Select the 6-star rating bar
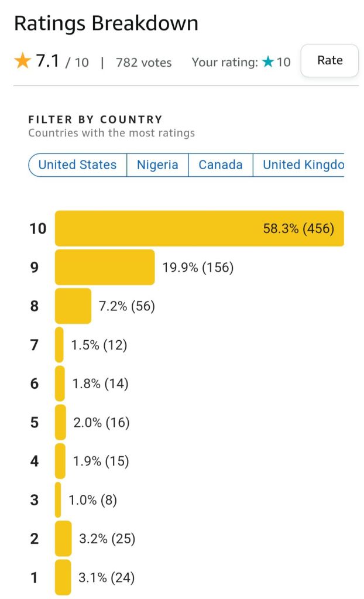Viewport: 364px width, 599px height. click(60, 384)
